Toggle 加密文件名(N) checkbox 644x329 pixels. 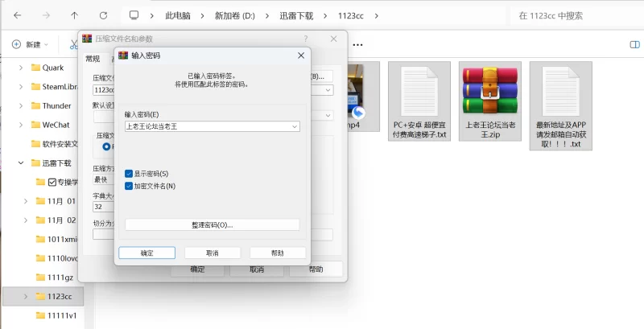click(x=129, y=187)
